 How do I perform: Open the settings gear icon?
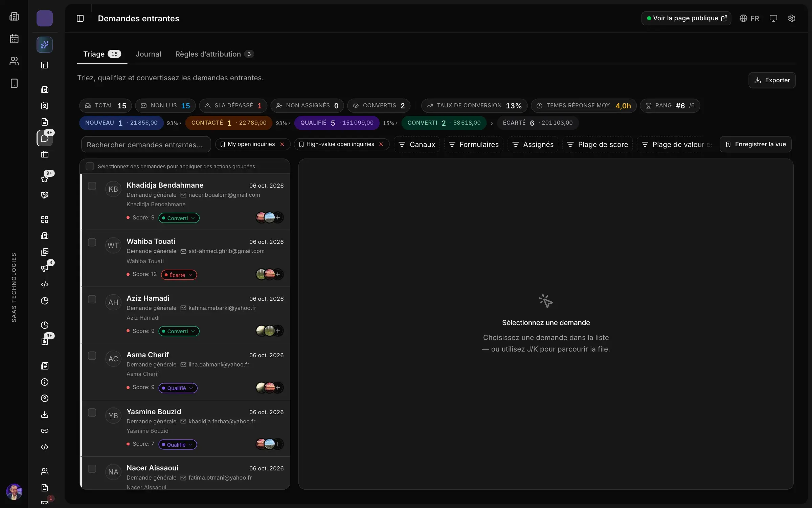tap(791, 18)
